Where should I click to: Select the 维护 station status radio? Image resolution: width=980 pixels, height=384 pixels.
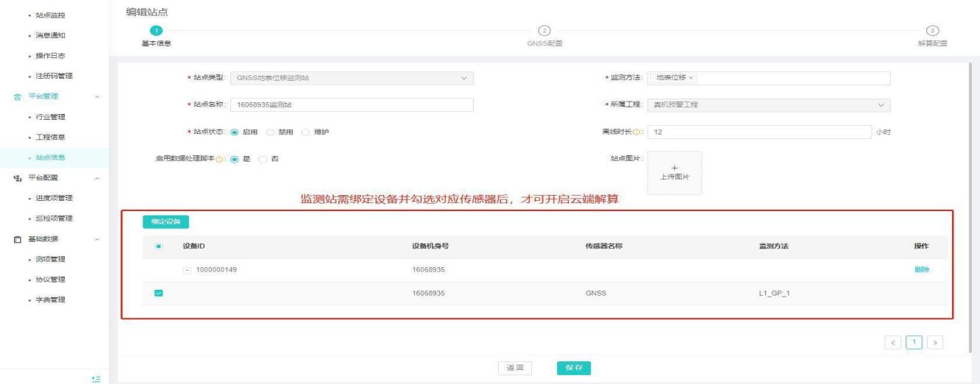[x=306, y=132]
